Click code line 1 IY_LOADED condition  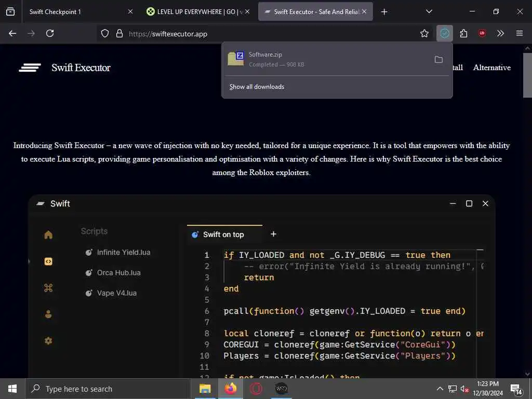[337, 255]
